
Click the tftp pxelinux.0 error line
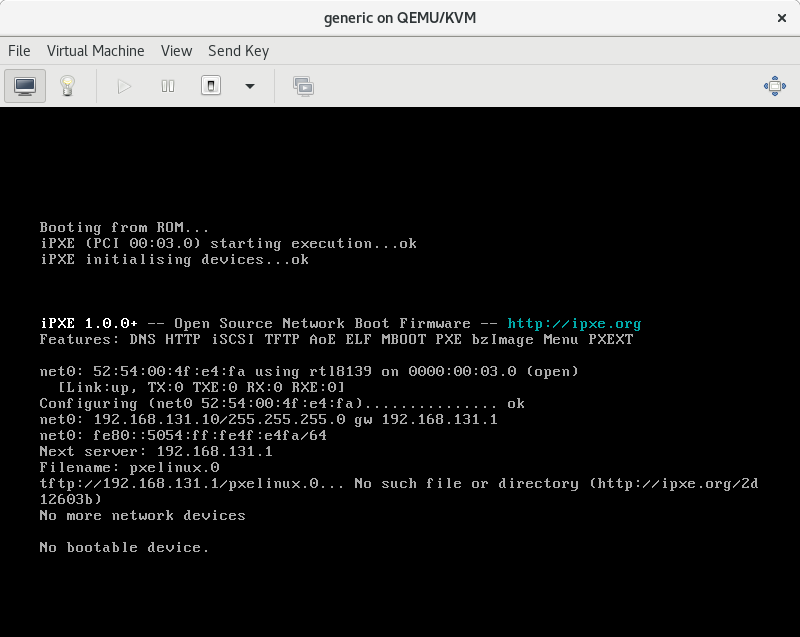(x=399, y=491)
